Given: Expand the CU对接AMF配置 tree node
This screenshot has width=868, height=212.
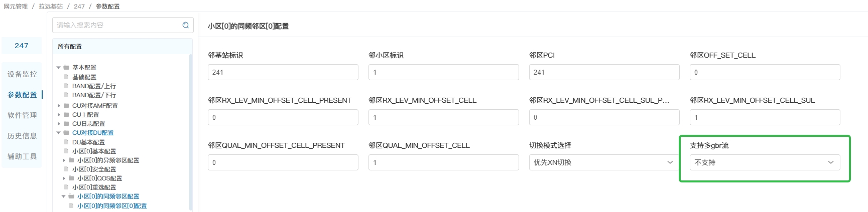Looking at the screenshot, I should [x=59, y=106].
